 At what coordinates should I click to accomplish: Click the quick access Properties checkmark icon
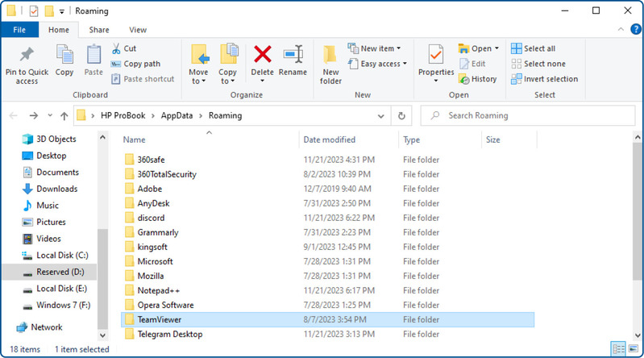pyautogui.click(x=34, y=11)
